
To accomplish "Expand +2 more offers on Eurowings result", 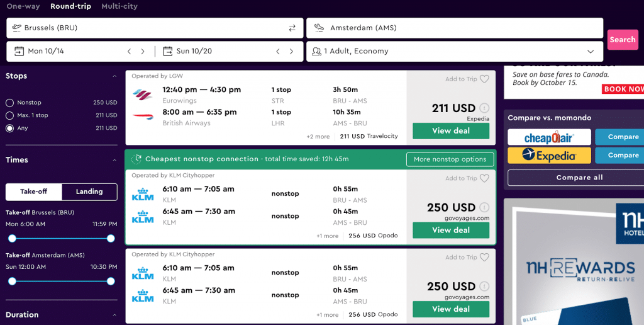I will coord(318,137).
